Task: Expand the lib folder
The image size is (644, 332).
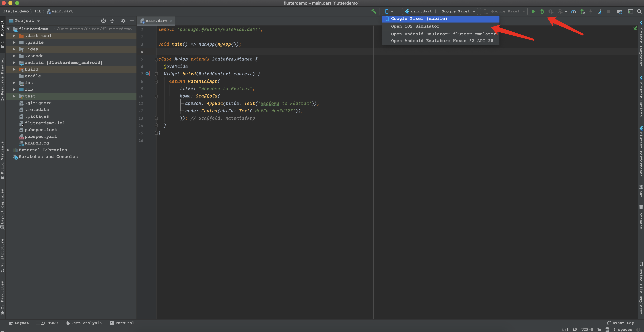Action: coord(14,90)
